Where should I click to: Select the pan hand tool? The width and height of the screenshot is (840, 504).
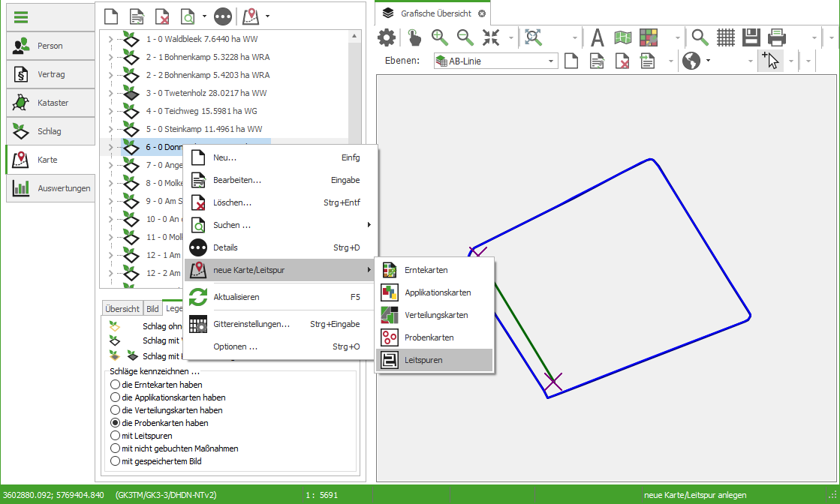pyautogui.click(x=414, y=37)
